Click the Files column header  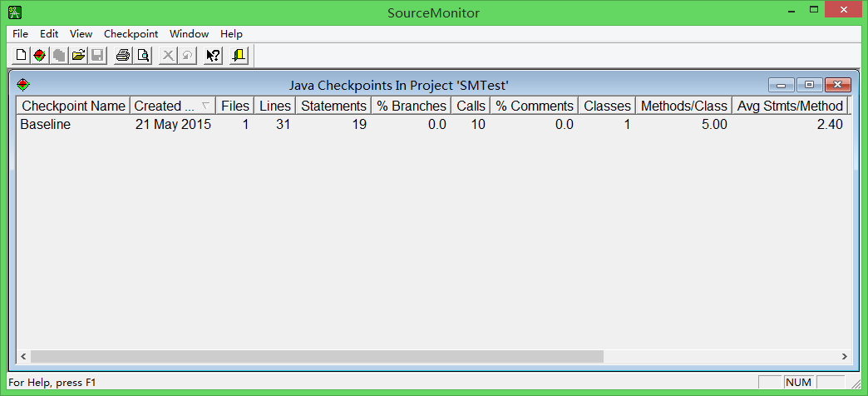(x=235, y=106)
